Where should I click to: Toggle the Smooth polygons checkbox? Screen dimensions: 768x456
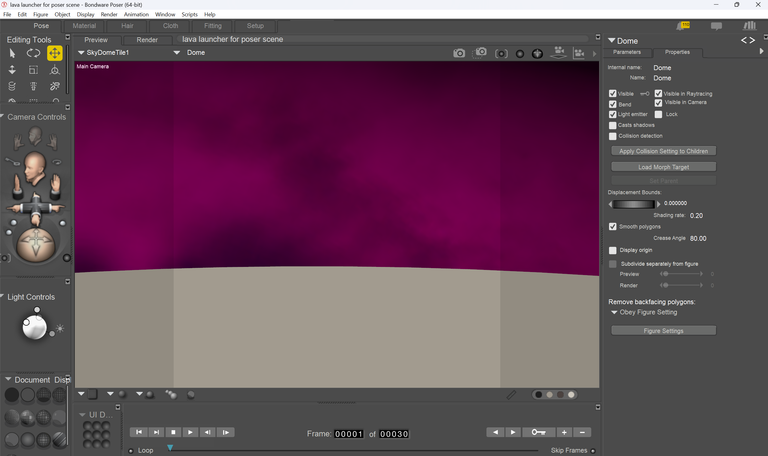tap(612, 226)
